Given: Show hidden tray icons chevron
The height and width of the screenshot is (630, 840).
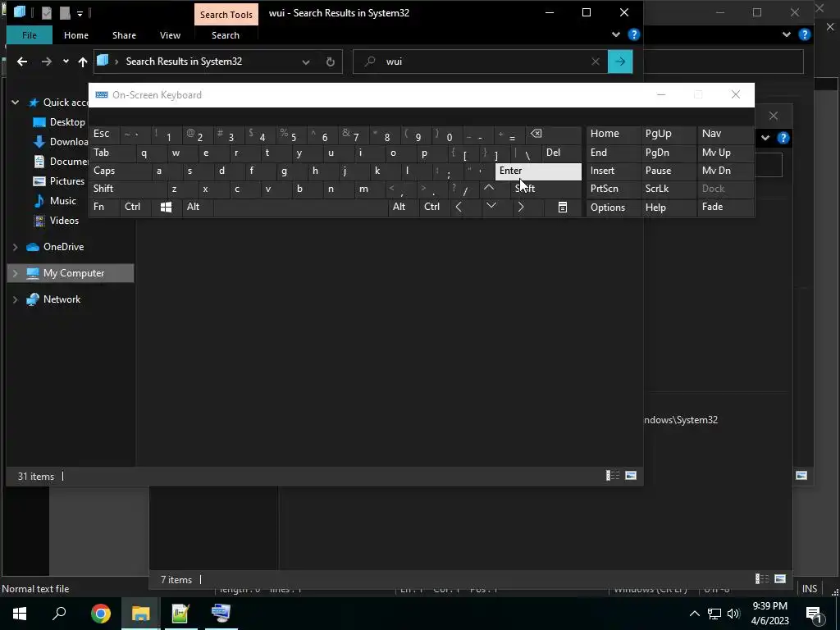Looking at the screenshot, I should pyautogui.click(x=694, y=614).
